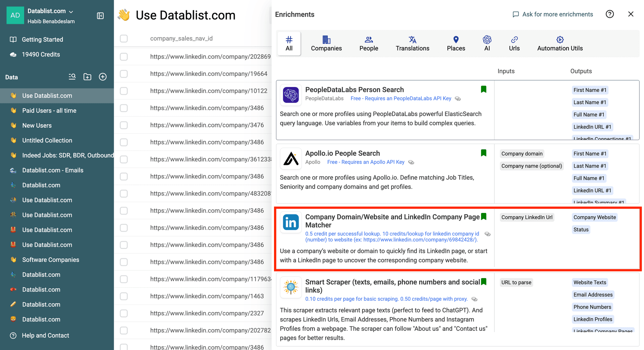Click the LinkedIn icon on the Page Matcher enrichment

pyautogui.click(x=290, y=222)
